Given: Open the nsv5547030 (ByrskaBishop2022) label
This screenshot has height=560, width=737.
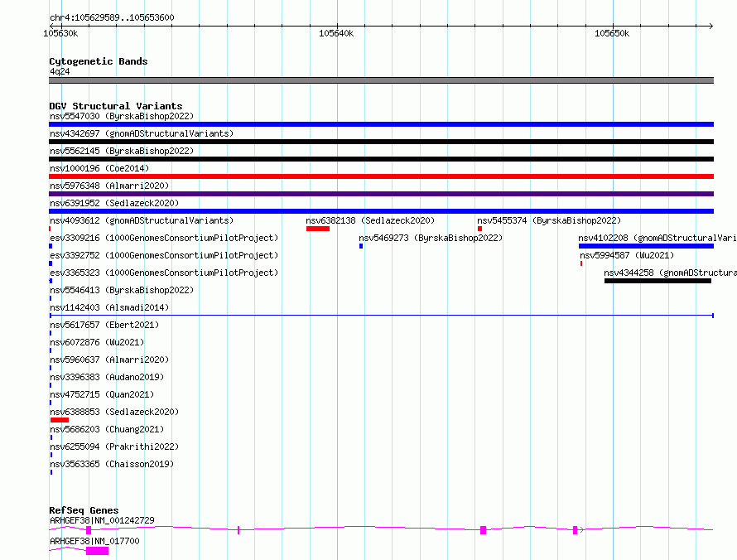Looking at the screenshot, I should [x=122, y=116].
